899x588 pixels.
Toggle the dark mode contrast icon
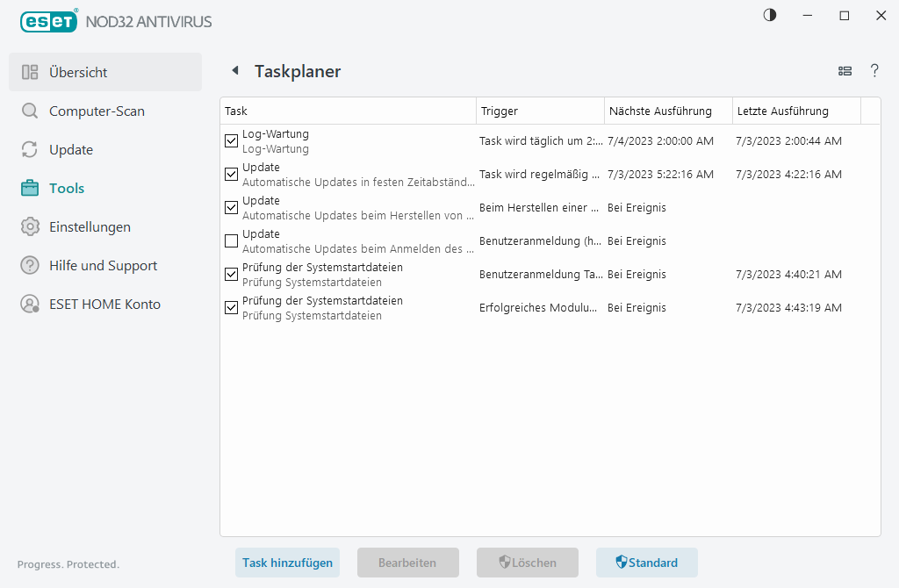click(x=769, y=15)
